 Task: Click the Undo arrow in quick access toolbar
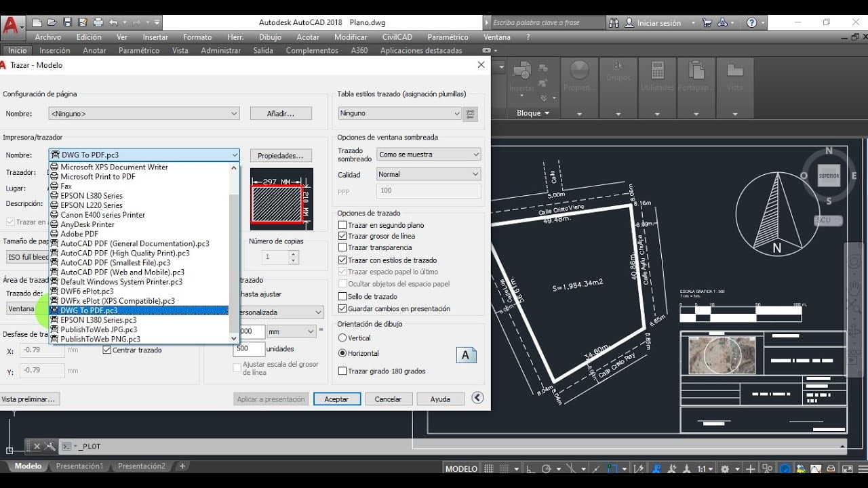(x=113, y=23)
